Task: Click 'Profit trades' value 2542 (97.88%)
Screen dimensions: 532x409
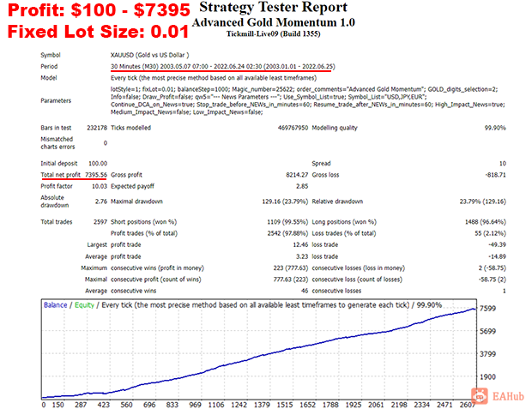Action: [x=287, y=233]
